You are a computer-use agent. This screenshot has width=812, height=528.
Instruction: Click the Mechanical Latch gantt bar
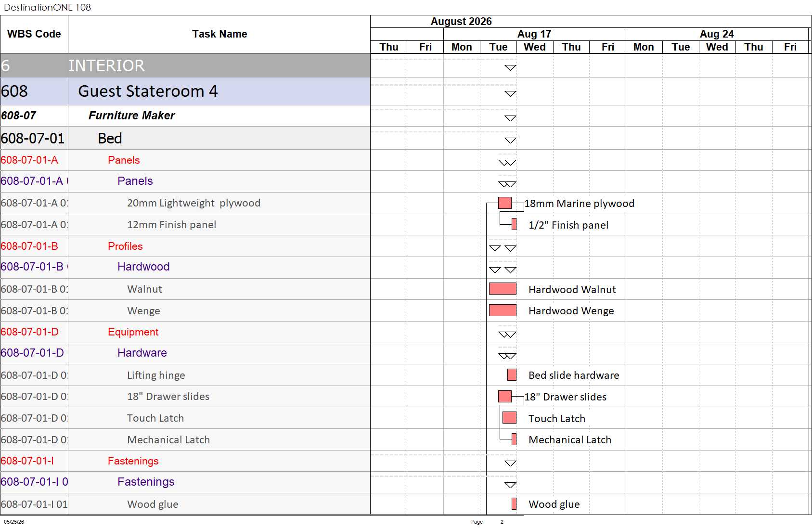[x=514, y=439]
